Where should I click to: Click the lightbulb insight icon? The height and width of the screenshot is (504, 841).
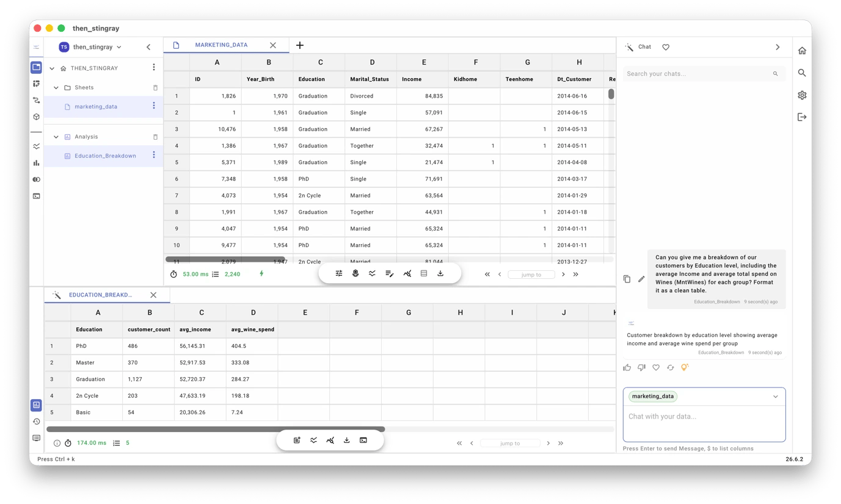click(x=685, y=367)
